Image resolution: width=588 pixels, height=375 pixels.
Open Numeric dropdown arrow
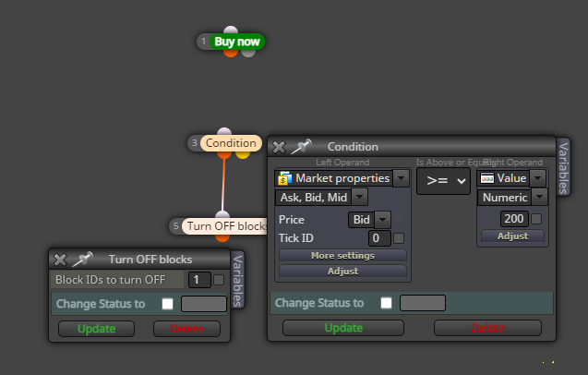click(x=540, y=197)
